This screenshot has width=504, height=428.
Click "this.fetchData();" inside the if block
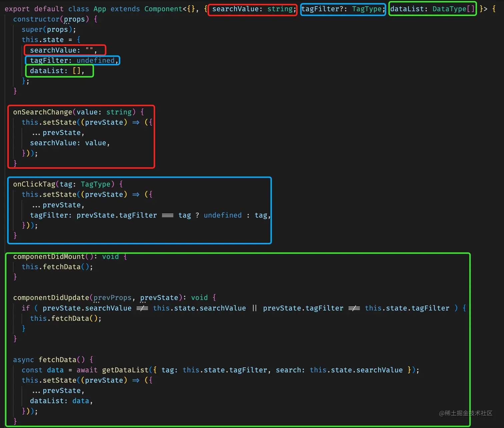[x=66, y=319]
